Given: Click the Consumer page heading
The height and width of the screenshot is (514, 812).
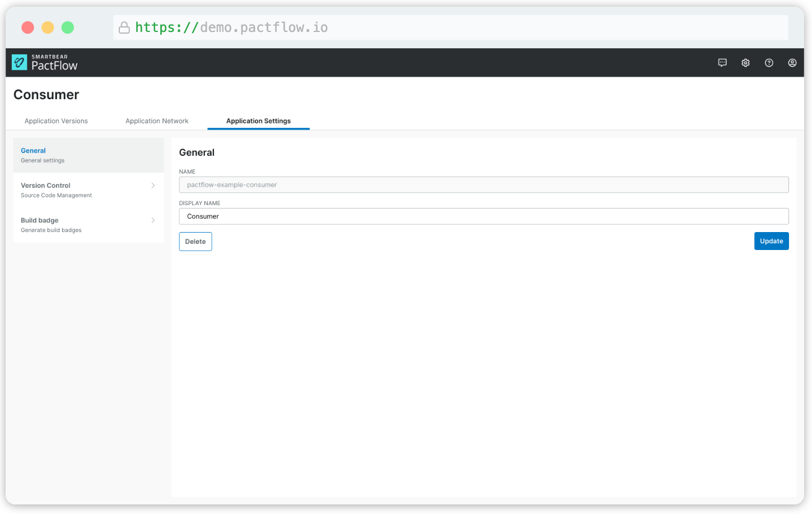Looking at the screenshot, I should click(46, 95).
